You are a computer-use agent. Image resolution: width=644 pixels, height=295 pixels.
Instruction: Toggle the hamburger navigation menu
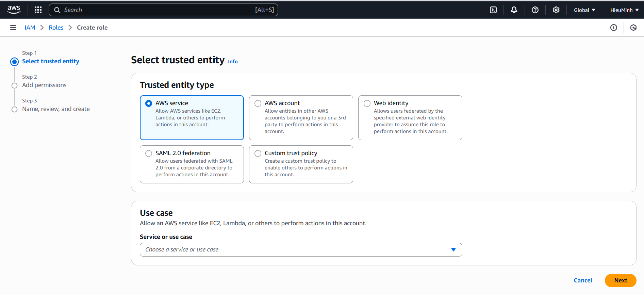tap(13, 28)
